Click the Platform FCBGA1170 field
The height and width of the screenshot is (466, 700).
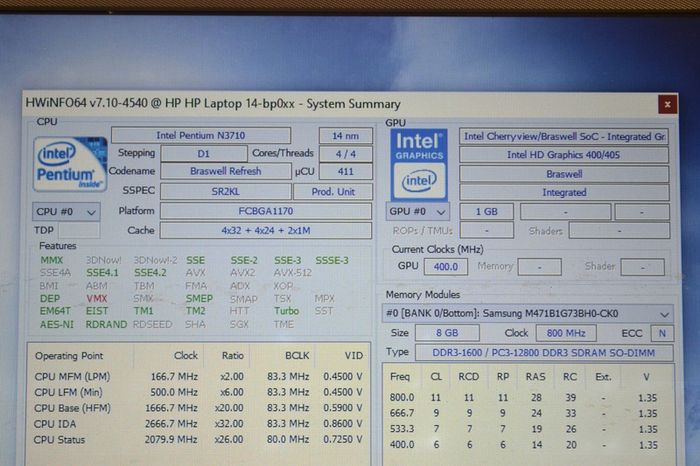[x=266, y=211]
